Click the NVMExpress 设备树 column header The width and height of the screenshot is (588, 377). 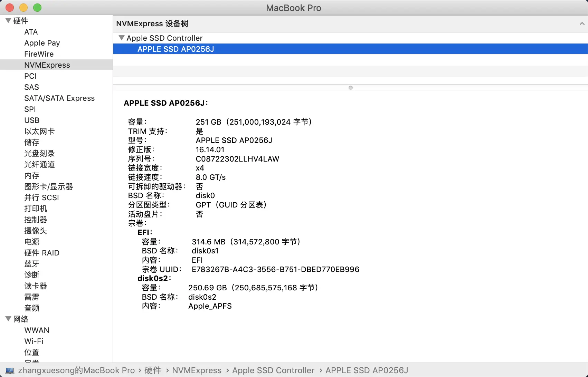[350, 23]
